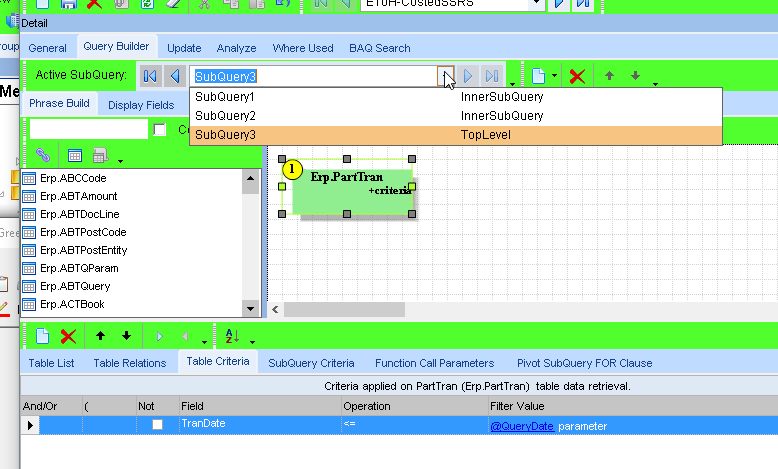Click the Save icon in top toolbar

coord(68,4)
